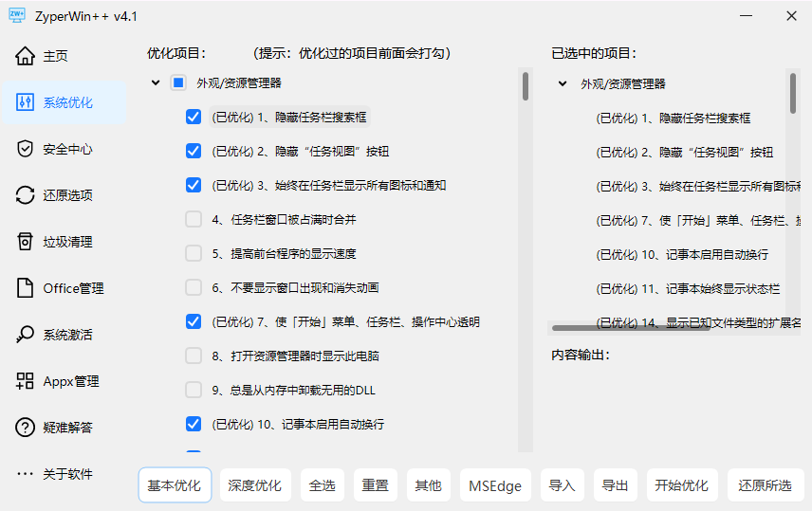812x511 pixels.
Task: Minimize the ZyperWin++ window
Action: click(x=746, y=16)
